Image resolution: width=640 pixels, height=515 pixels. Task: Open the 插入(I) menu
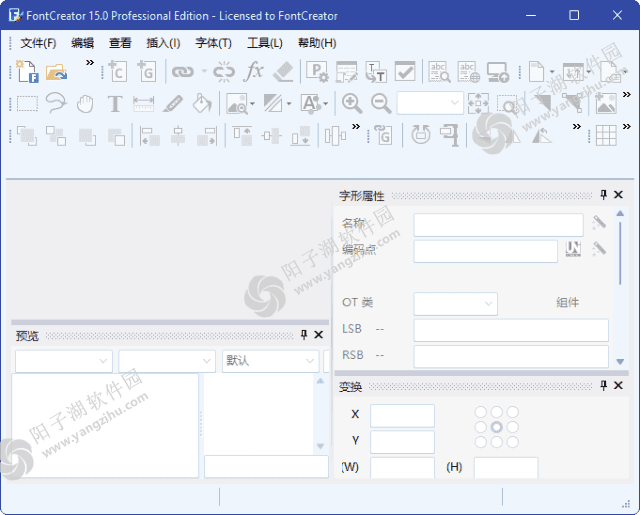[163, 43]
